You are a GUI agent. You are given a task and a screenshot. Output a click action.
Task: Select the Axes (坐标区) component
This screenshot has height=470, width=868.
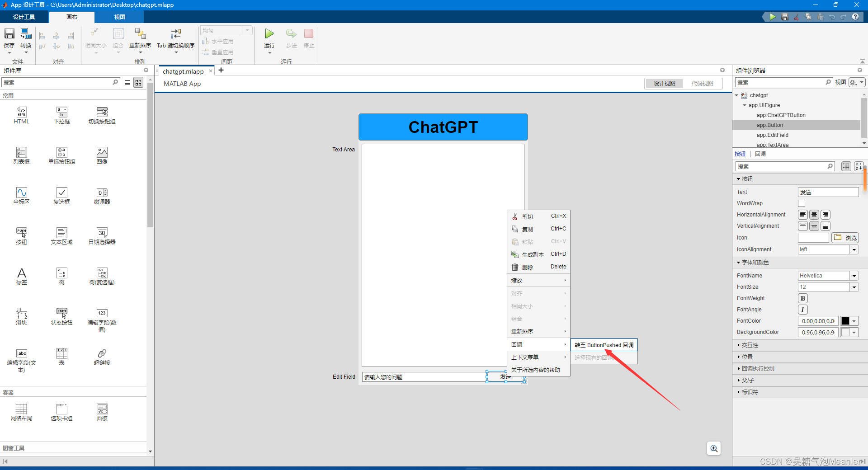(21, 196)
